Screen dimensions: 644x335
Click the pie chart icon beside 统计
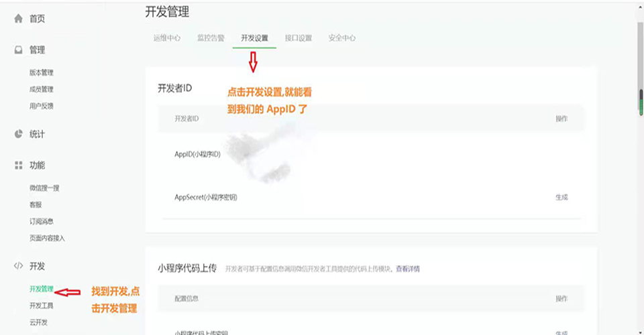(19, 134)
